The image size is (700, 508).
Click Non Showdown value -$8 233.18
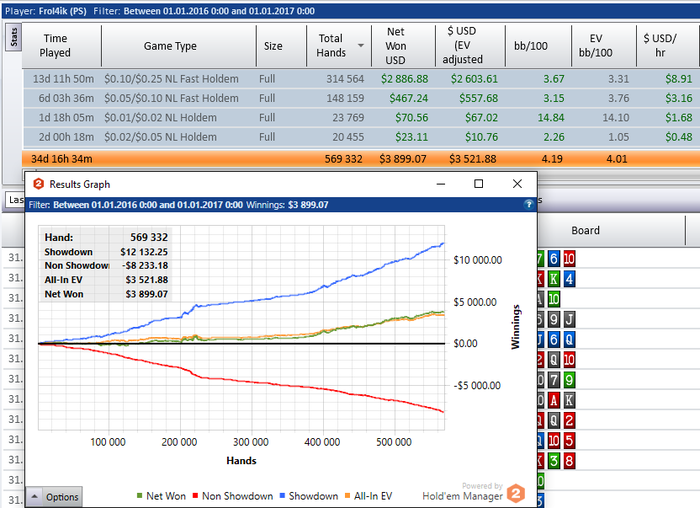coord(145,266)
